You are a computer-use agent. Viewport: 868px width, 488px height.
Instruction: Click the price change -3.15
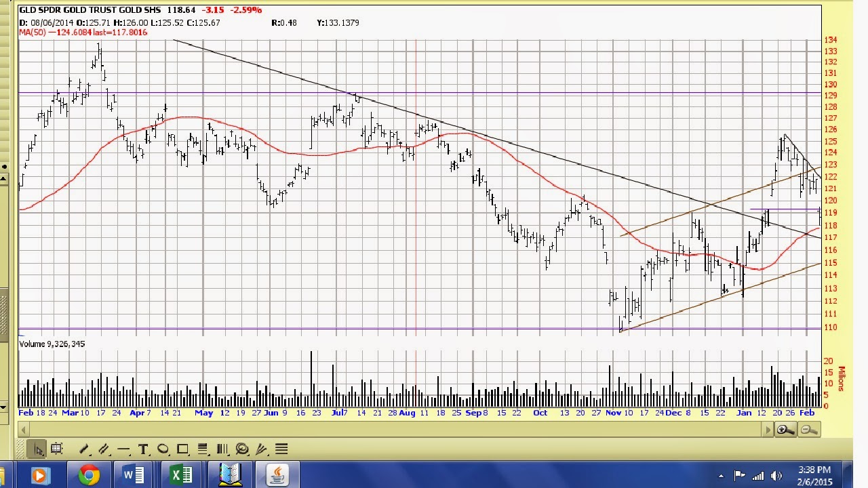[214, 10]
